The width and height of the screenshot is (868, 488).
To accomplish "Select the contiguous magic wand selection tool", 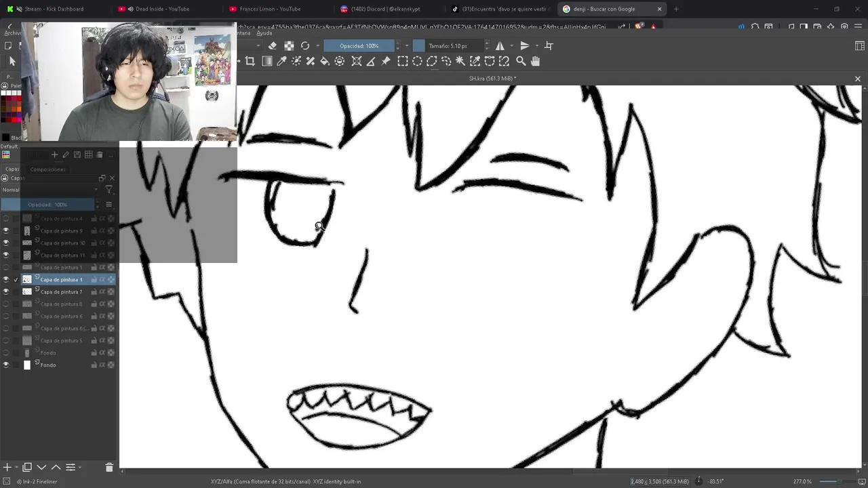I will click(x=460, y=61).
